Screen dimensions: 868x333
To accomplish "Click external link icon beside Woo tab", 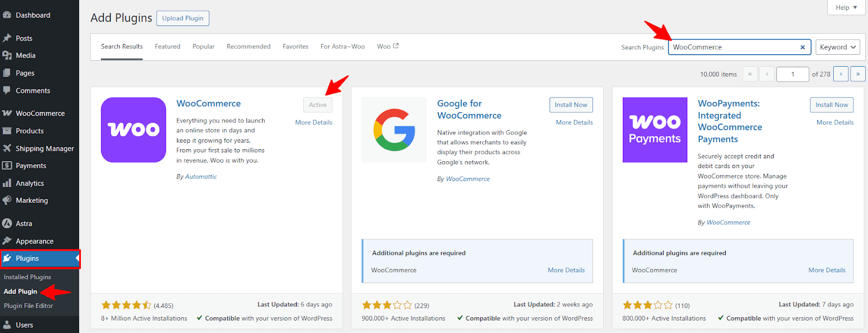I will point(396,46).
